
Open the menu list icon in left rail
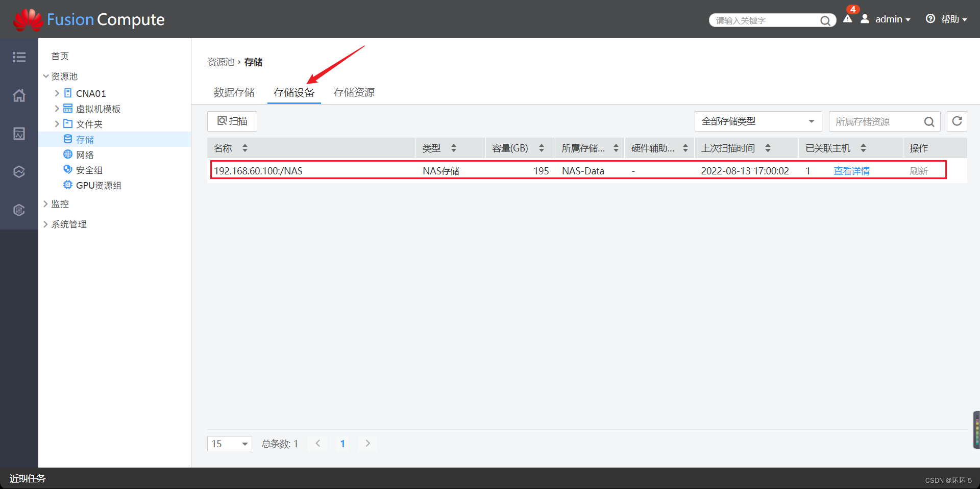point(19,57)
